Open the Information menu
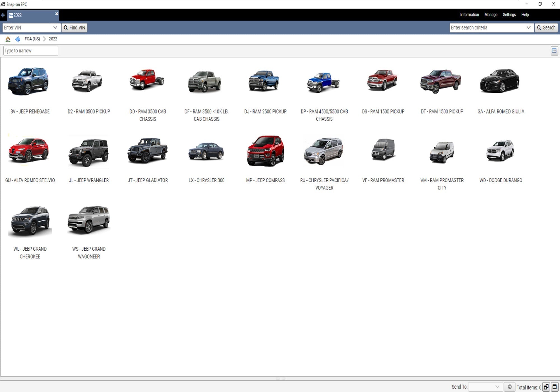Image resolution: width=560 pixels, height=392 pixels. pos(469,15)
